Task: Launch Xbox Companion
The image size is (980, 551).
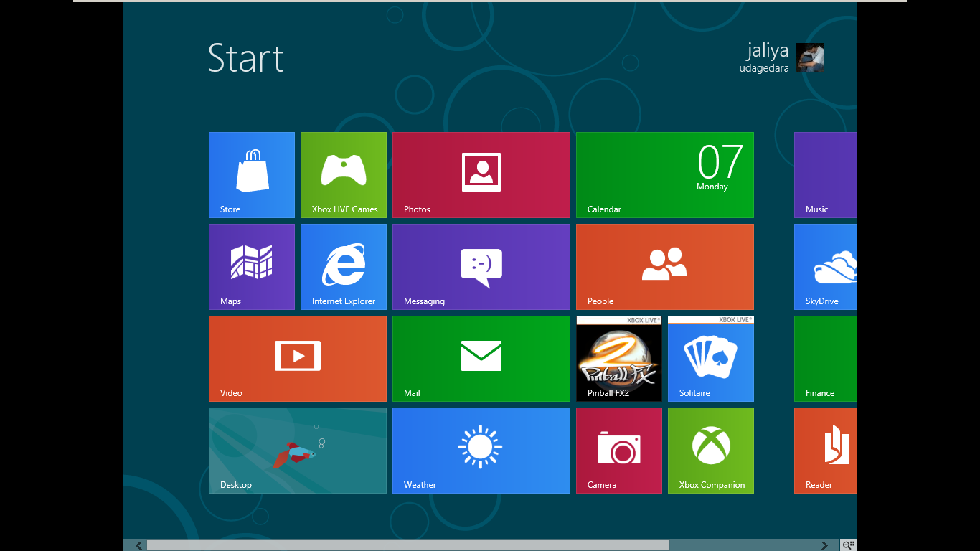Action: (x=710, y=450)
